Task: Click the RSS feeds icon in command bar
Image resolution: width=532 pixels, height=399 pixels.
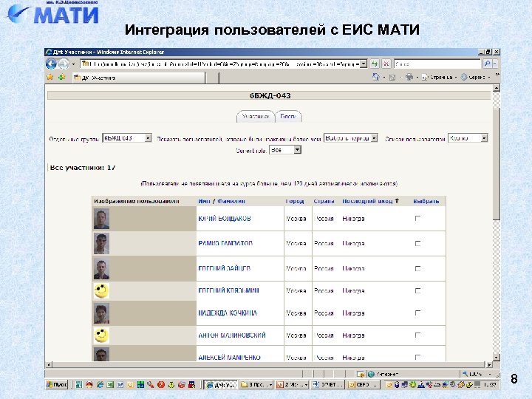Action: coord(392,78)
